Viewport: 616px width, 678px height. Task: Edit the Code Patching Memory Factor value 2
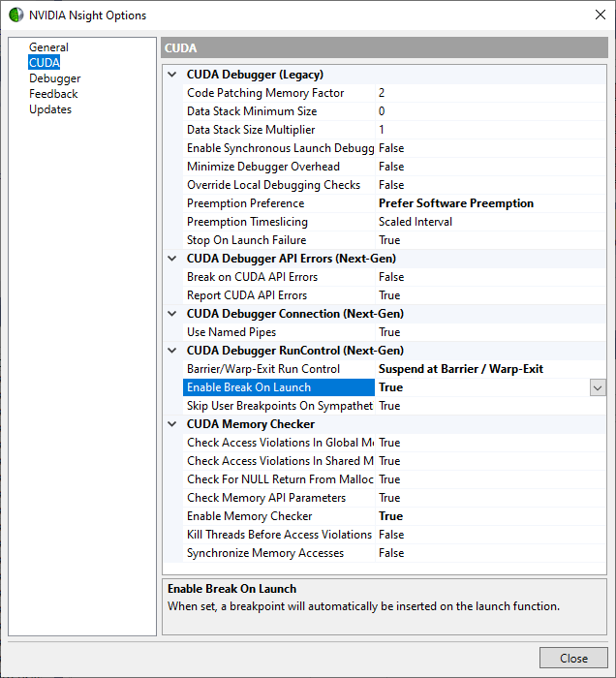(x=490, y=93)
